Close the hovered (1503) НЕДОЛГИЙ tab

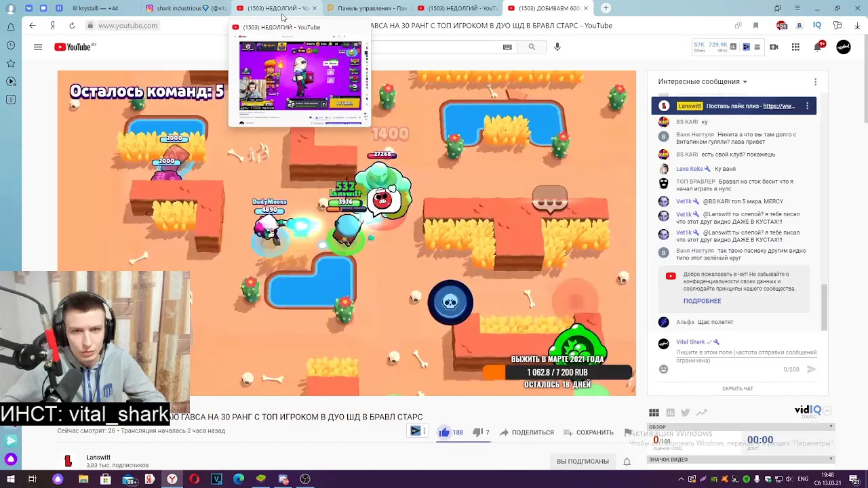(314, 8)
